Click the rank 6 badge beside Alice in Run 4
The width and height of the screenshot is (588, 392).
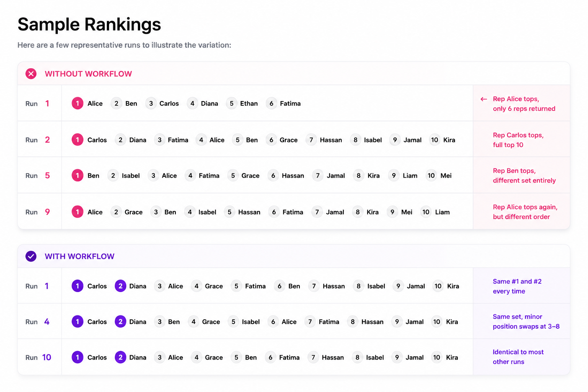[x=273, y=322]
